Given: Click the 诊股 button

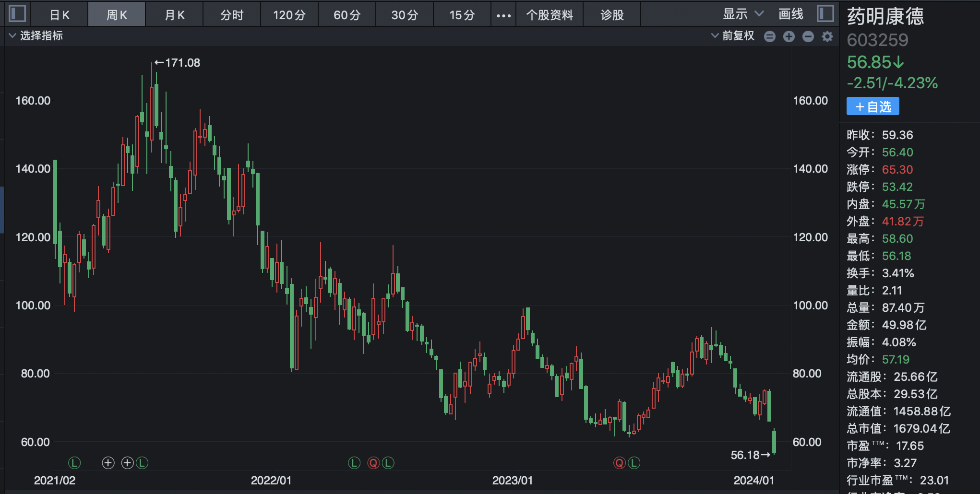Looking at the screenshot, I should click(x=612, y=14).
